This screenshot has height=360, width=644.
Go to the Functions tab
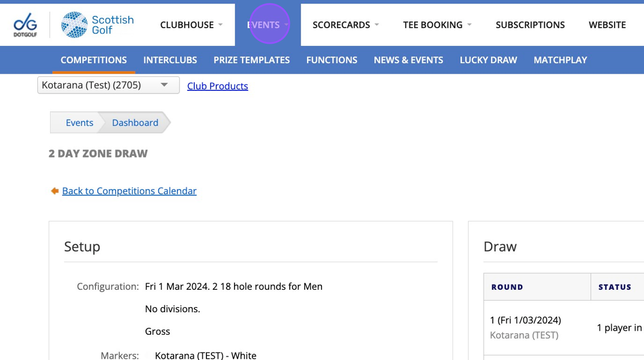pos(331,60)
